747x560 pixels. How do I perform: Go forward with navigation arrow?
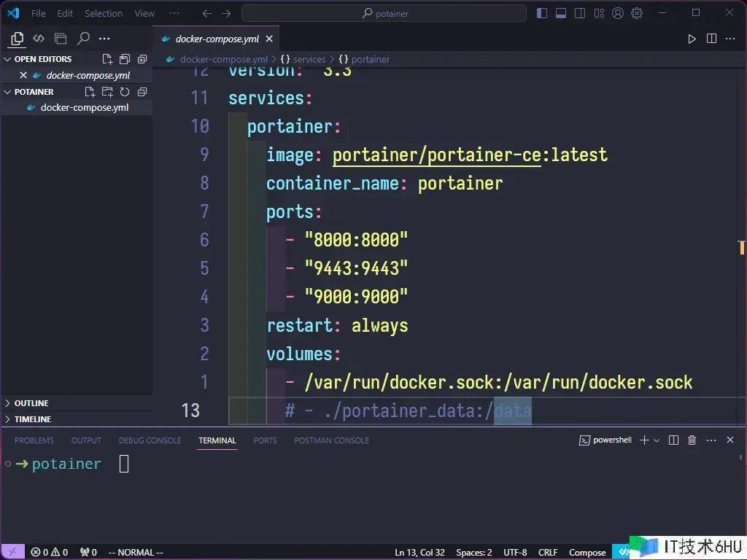(x=226, y=13)
